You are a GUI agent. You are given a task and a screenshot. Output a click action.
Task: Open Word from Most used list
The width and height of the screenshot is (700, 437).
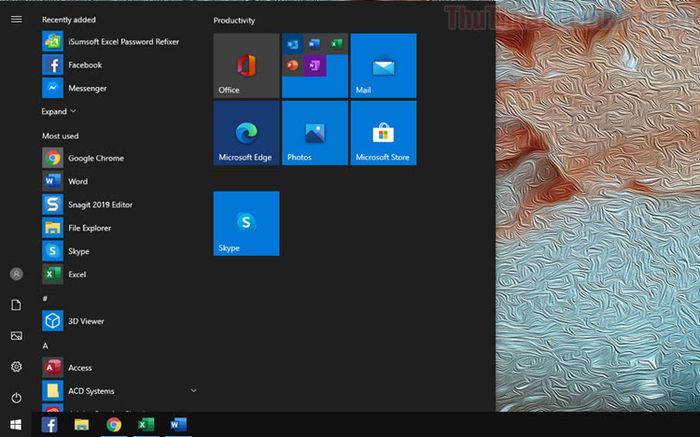tap(119, 181)
